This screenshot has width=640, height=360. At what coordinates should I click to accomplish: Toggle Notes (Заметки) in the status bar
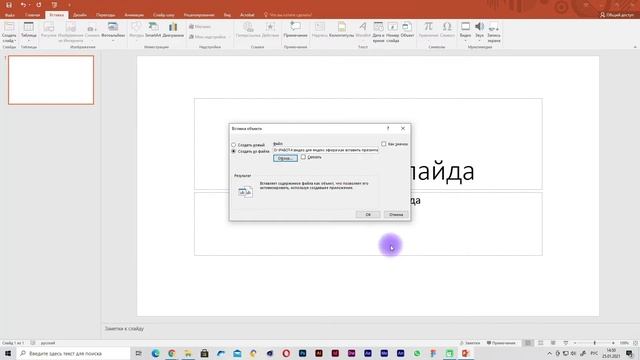470,343
